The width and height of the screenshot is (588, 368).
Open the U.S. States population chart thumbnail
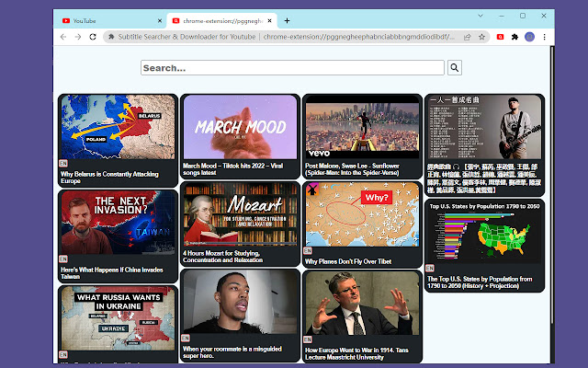484,232
